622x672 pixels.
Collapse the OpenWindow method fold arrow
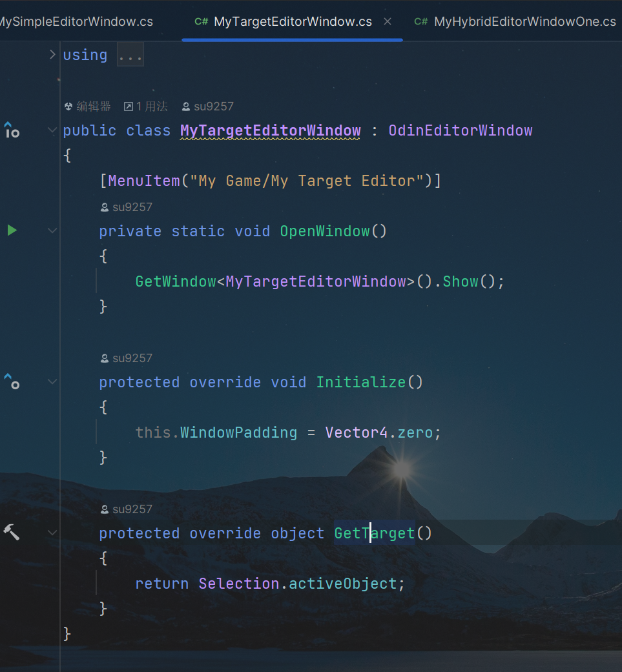pos(52,230)
